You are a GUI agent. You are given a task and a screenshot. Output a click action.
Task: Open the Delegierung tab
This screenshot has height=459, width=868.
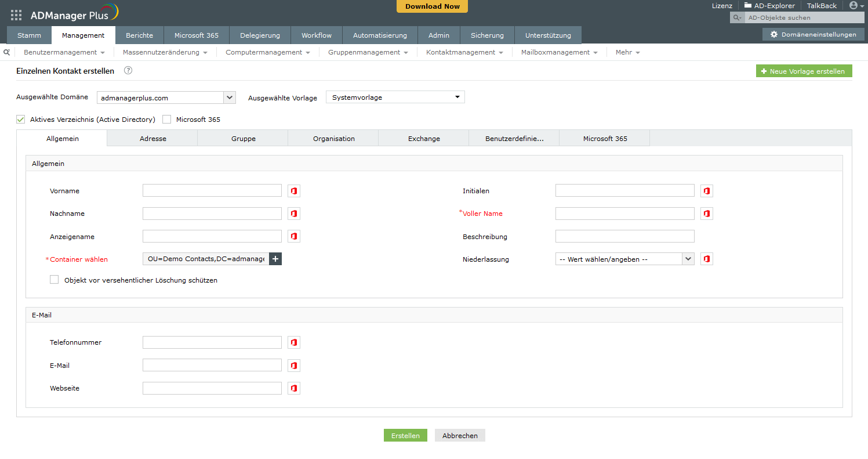pos(260,35)
